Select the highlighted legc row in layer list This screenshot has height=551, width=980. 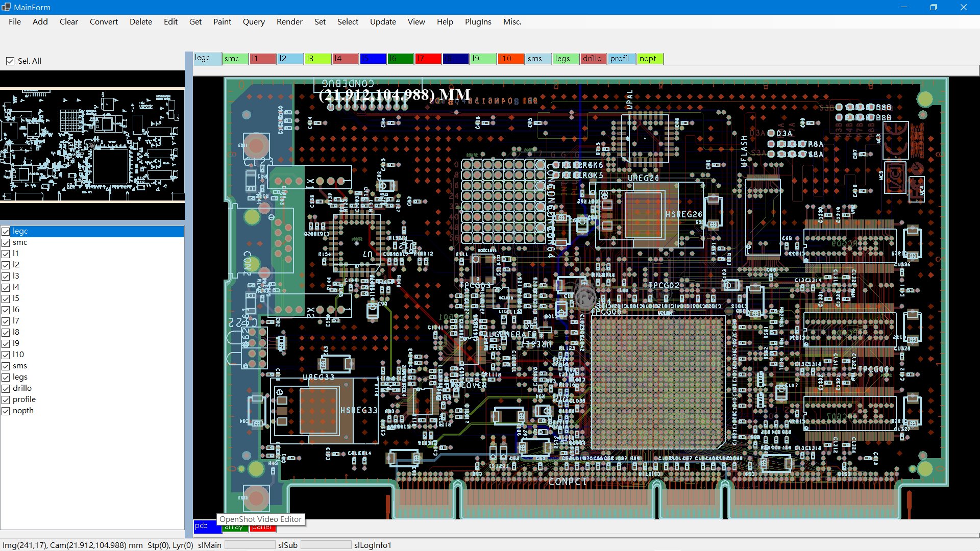(92, 232)
